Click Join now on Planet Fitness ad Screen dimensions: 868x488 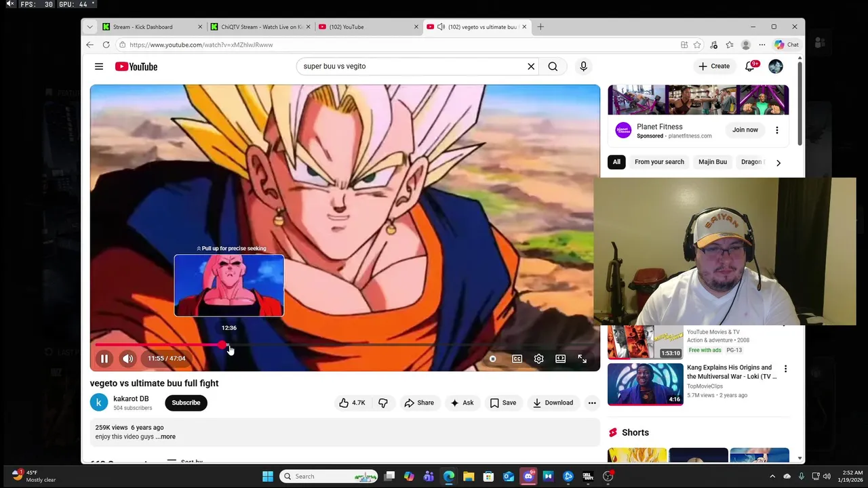point(745,130)
